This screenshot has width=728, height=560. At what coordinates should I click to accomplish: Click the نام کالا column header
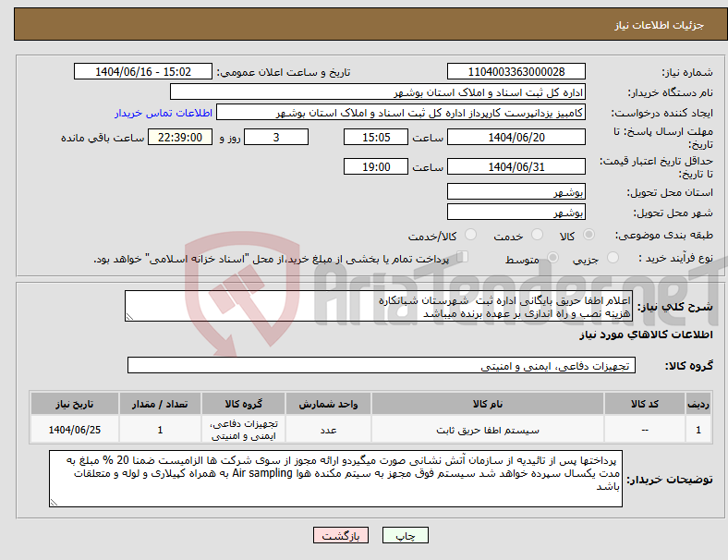pos(488,404)
